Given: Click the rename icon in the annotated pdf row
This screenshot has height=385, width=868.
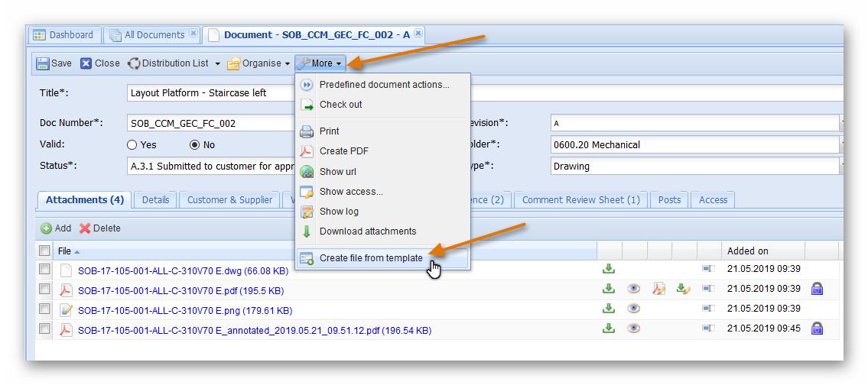Looking at the screenshot, I should coord(709,328).
